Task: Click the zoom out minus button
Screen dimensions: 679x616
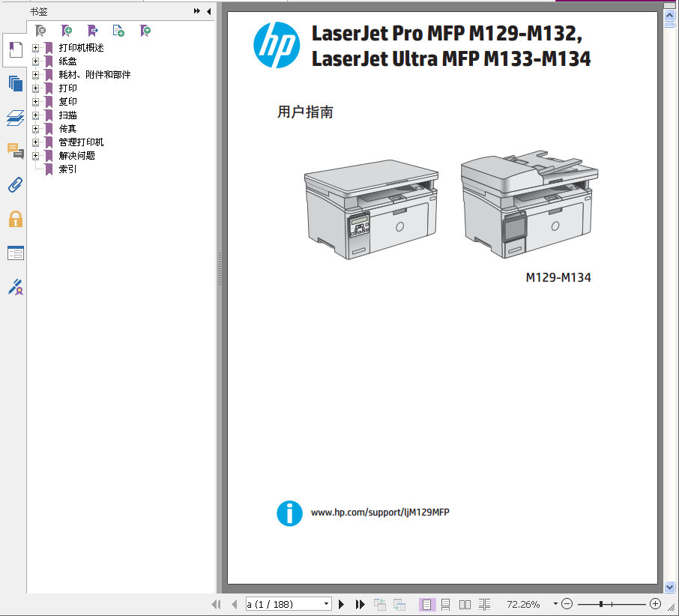Action: click(567, 603)
